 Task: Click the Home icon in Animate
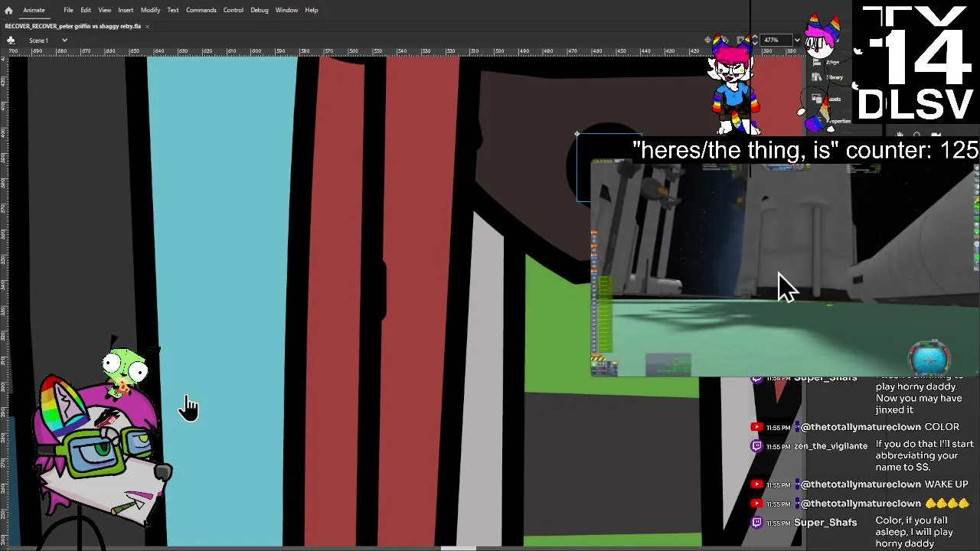8,10
